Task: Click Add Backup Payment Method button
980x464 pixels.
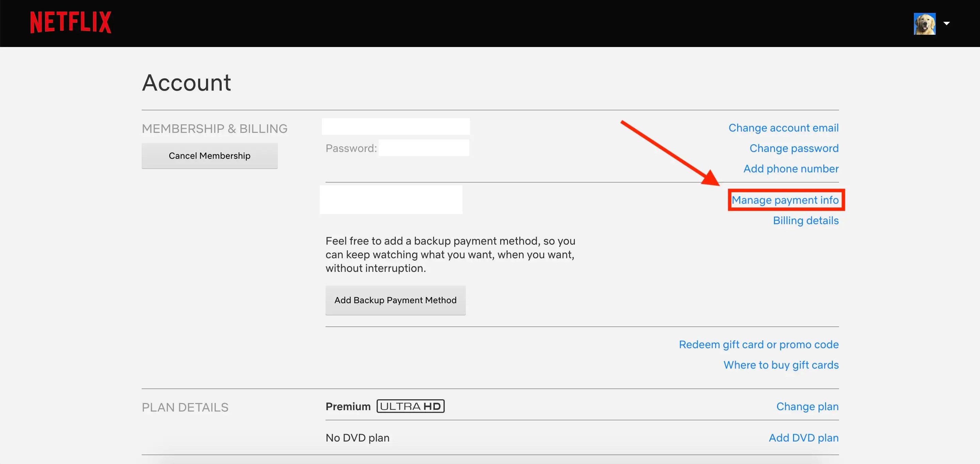Action: tap(395, 300)
